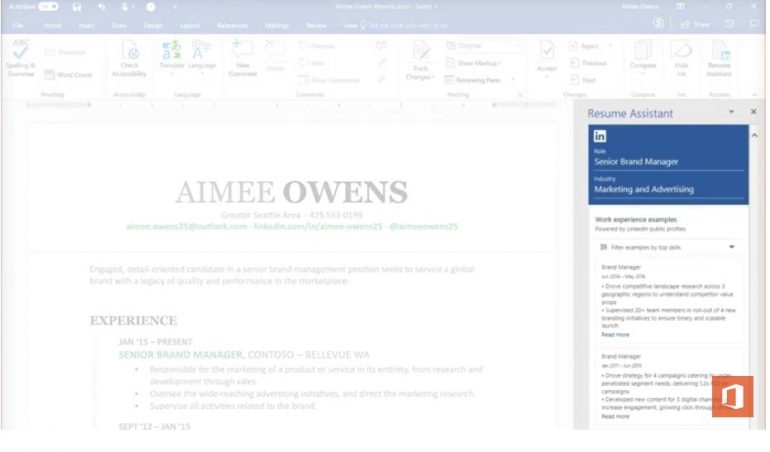Open the comments icon near Share
The height and width of the screenshot is (452, 770).
754,24
